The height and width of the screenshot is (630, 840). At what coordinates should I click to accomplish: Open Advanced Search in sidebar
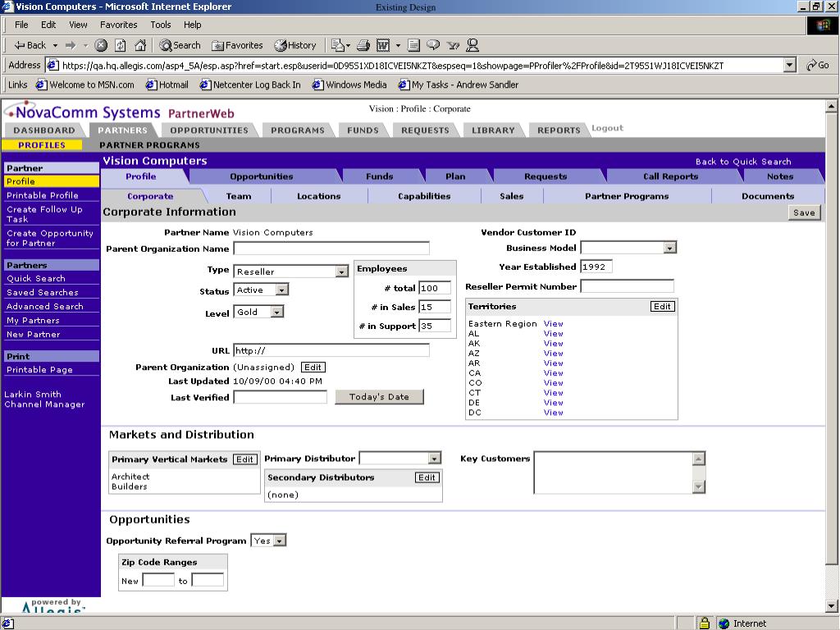coord(45,307)
